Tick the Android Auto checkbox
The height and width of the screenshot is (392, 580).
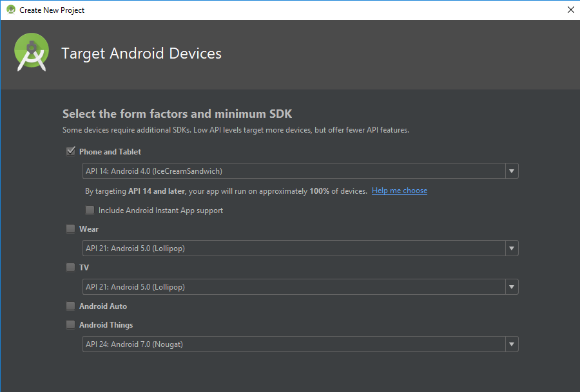pos(70,306)
